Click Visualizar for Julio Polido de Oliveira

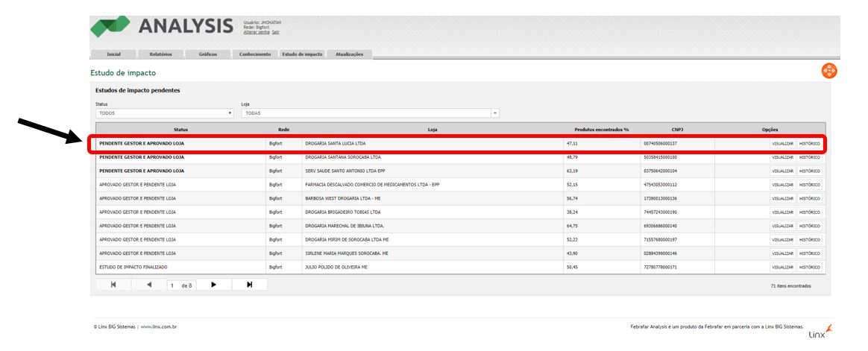coord(782,267)
